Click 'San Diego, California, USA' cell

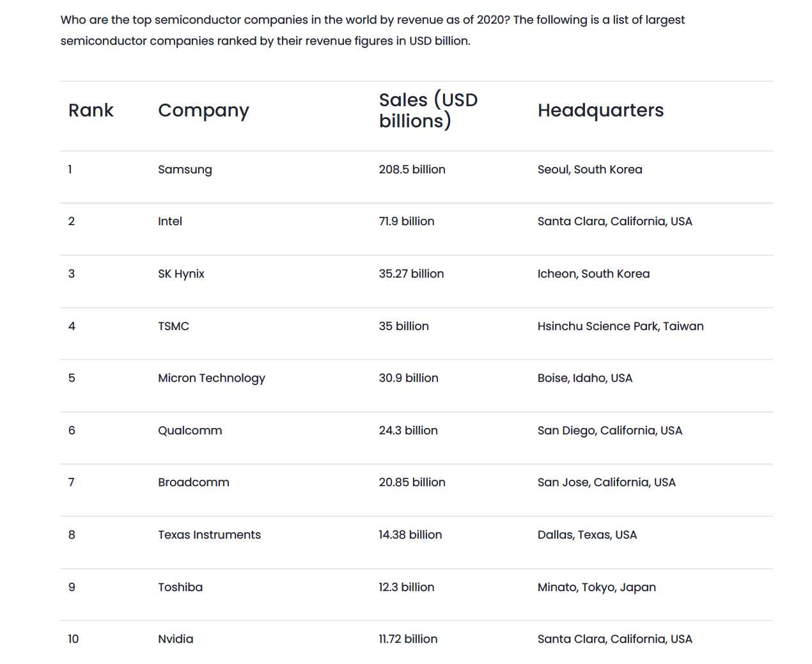coord(609,431)
